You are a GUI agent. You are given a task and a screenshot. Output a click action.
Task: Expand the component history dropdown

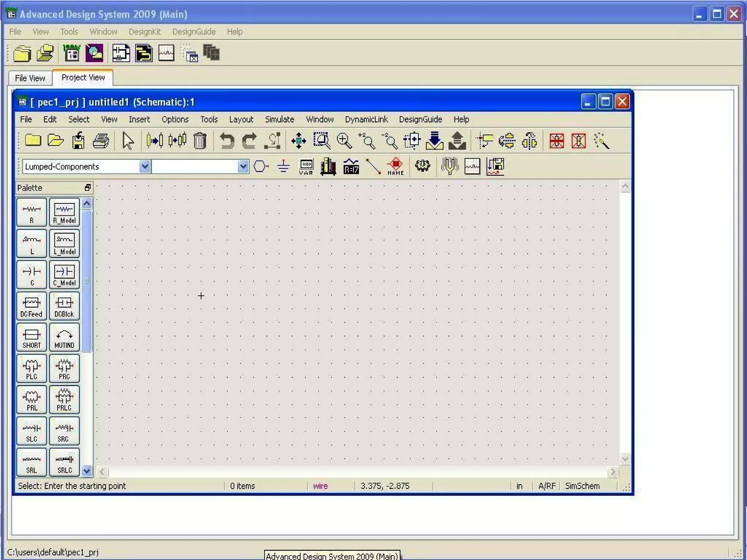pos(243,167)
